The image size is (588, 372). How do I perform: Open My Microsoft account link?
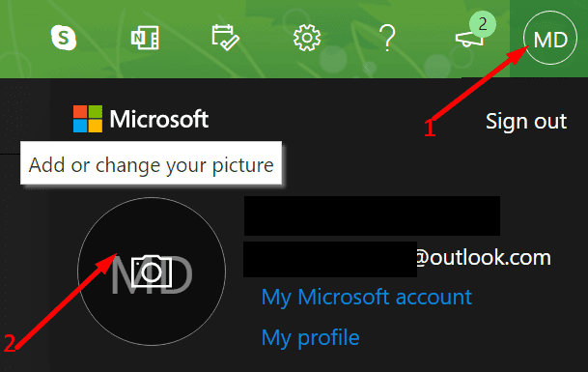(366, 298)
